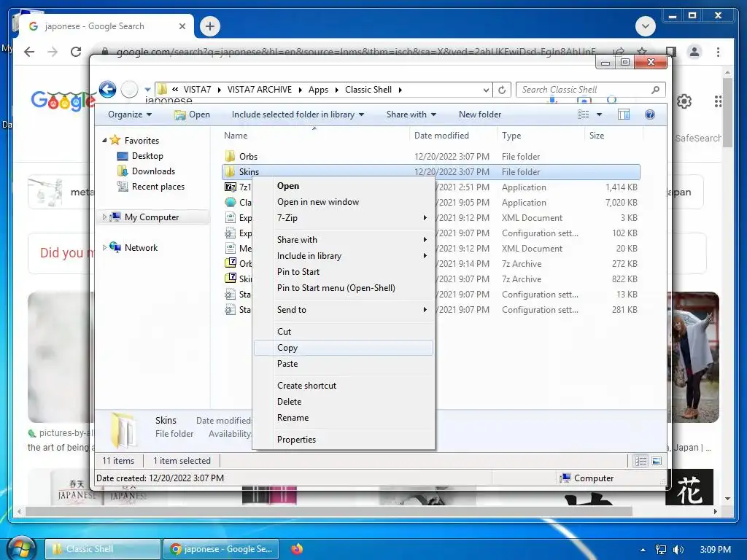
Task: Open the 7-Zip submenu
Action: pos(343,217)
